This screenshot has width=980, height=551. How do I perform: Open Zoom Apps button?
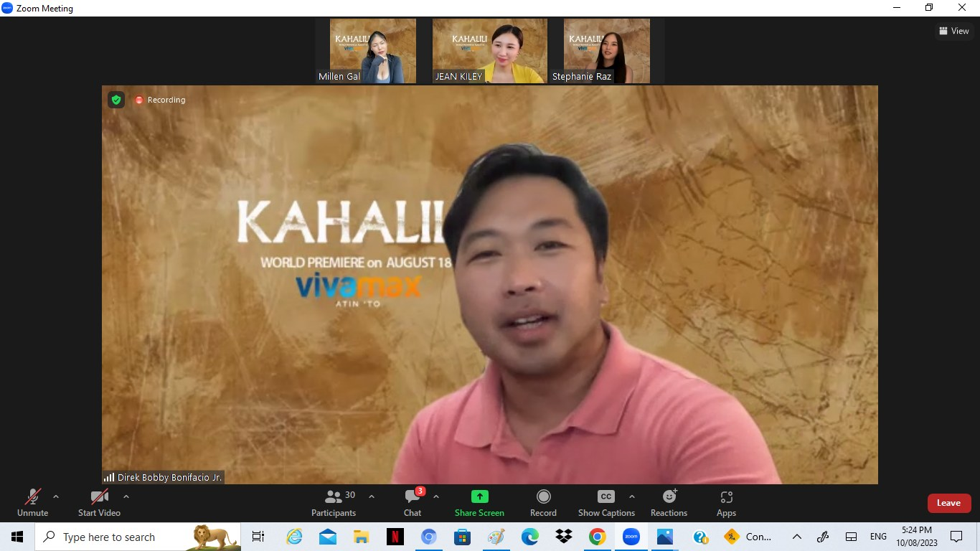[x=726, y=503]
